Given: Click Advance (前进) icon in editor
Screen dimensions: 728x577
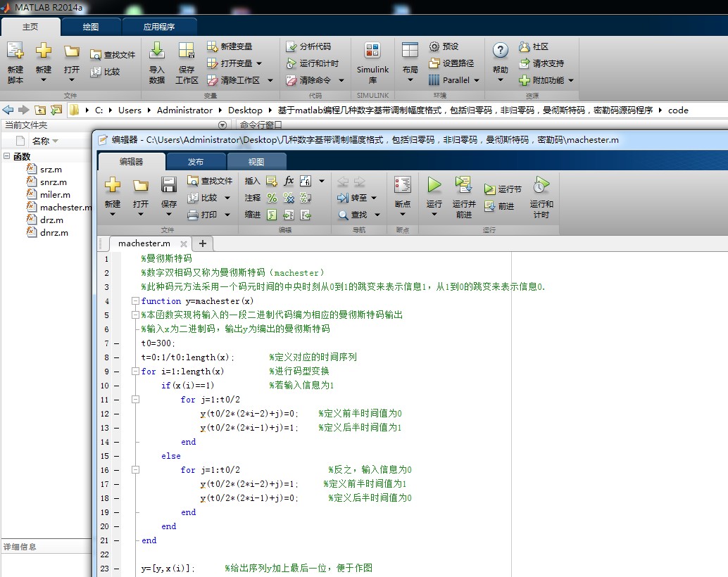Looking at the screenshot, I should tap(489, 205).
